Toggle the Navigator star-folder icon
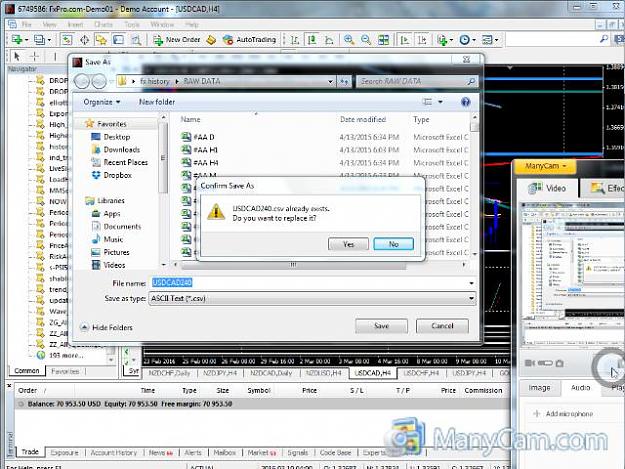 [101, 39]
